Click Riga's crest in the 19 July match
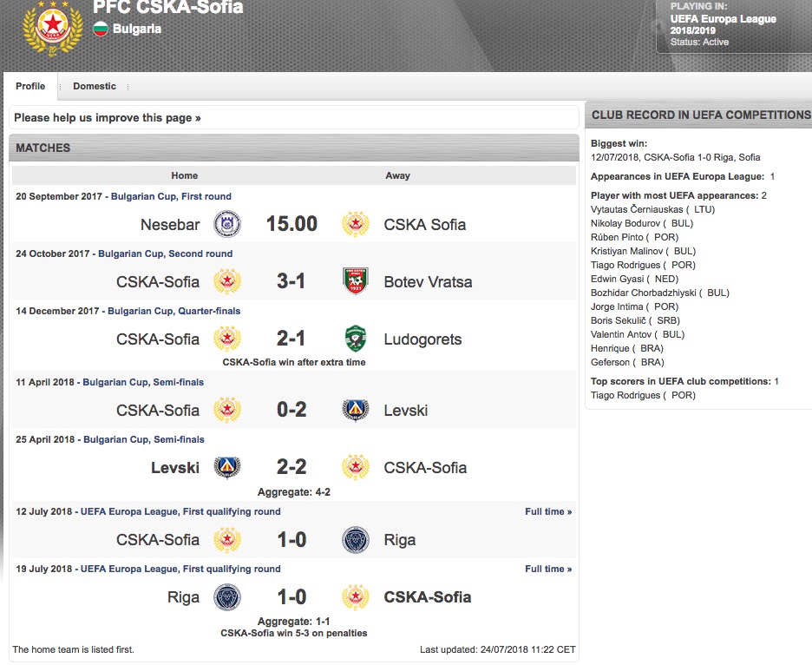 pyautogui.click(x=227, y=596)
